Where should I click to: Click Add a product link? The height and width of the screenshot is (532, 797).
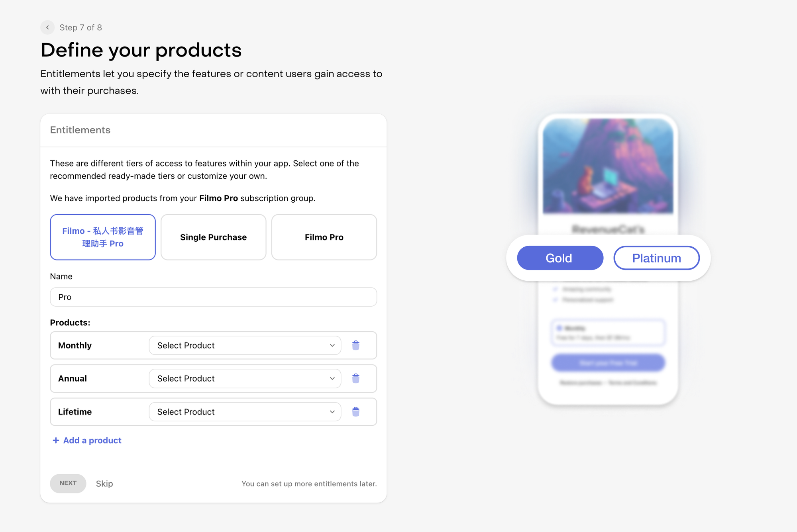click(x=92, y=440)
